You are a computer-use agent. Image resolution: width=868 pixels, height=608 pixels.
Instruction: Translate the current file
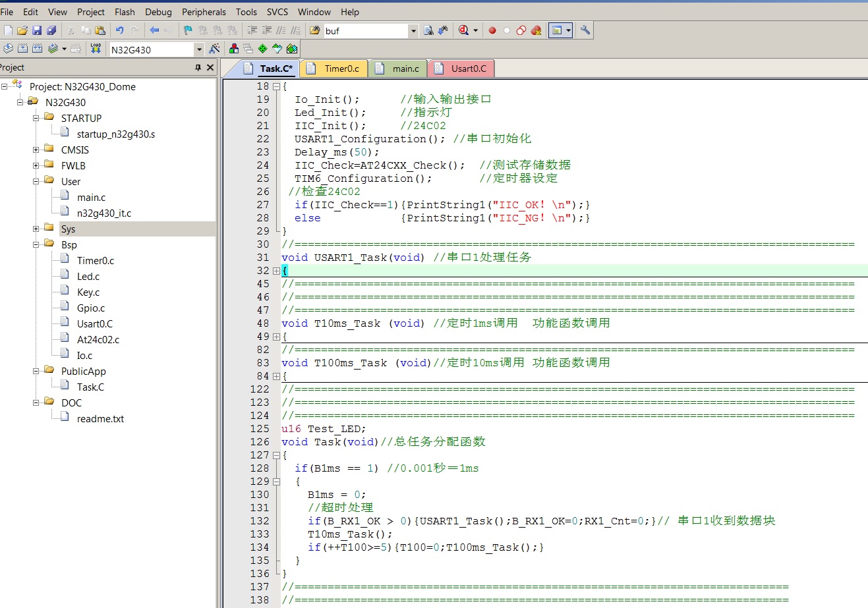tap(8, 49)
